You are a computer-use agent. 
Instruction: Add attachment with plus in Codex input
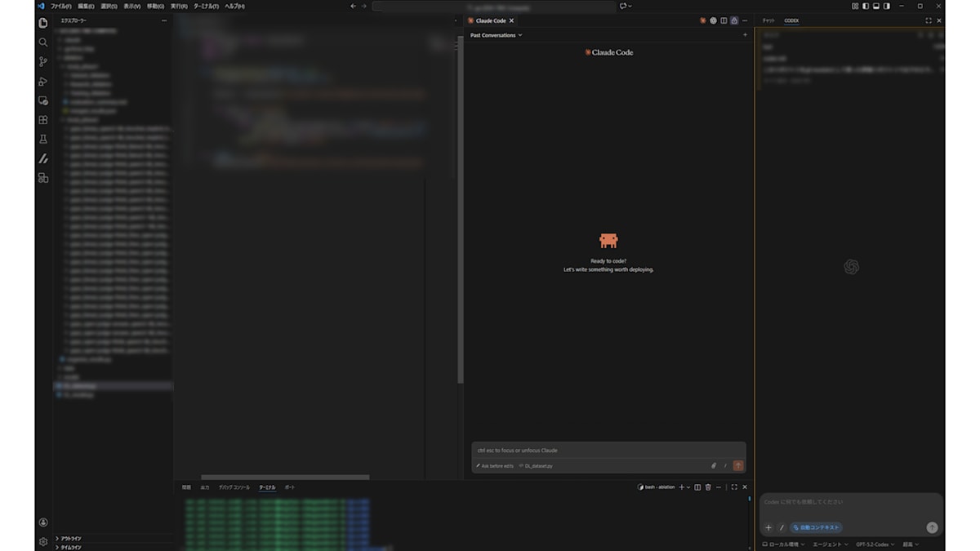pos(768,527)
